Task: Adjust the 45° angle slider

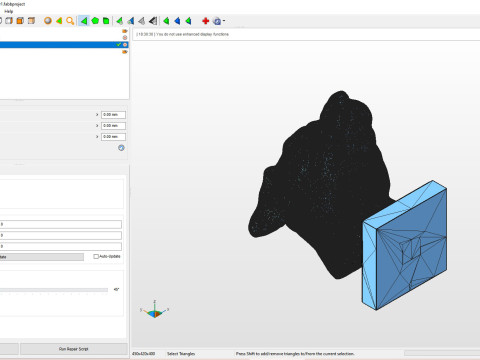Action: click(x=54, y=290)
